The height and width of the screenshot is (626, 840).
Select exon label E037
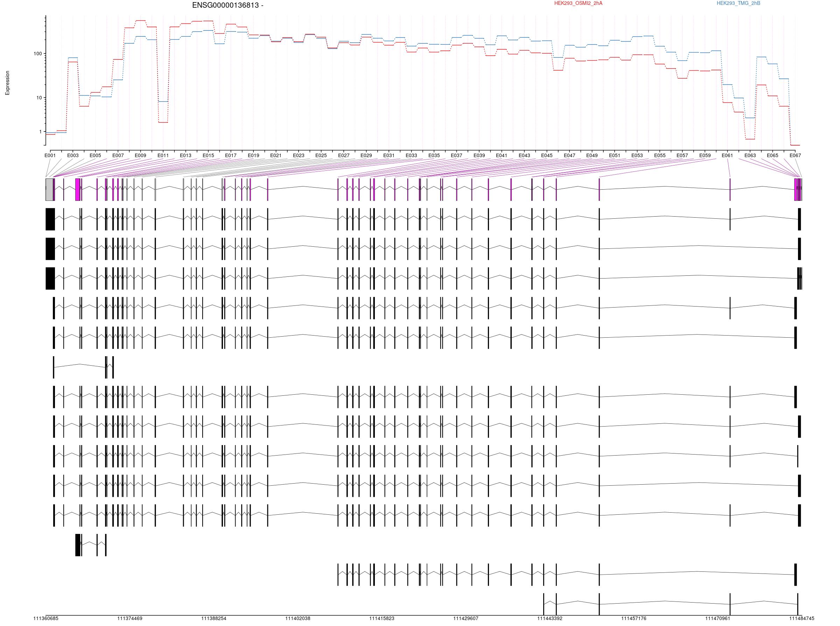(456, 155)
